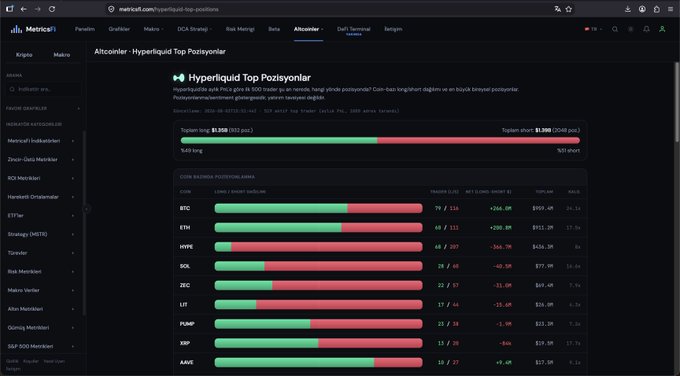Go to Panelim in the top navigation
The width and height of the screenshot is (680, 376).
click(85, 29)
